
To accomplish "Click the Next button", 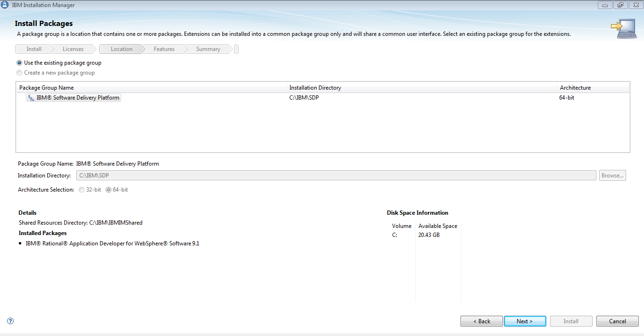I will [x=525, y=321].
